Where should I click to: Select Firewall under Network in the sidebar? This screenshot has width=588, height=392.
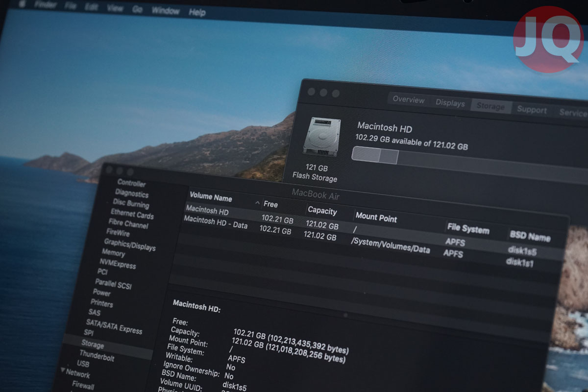83,385
